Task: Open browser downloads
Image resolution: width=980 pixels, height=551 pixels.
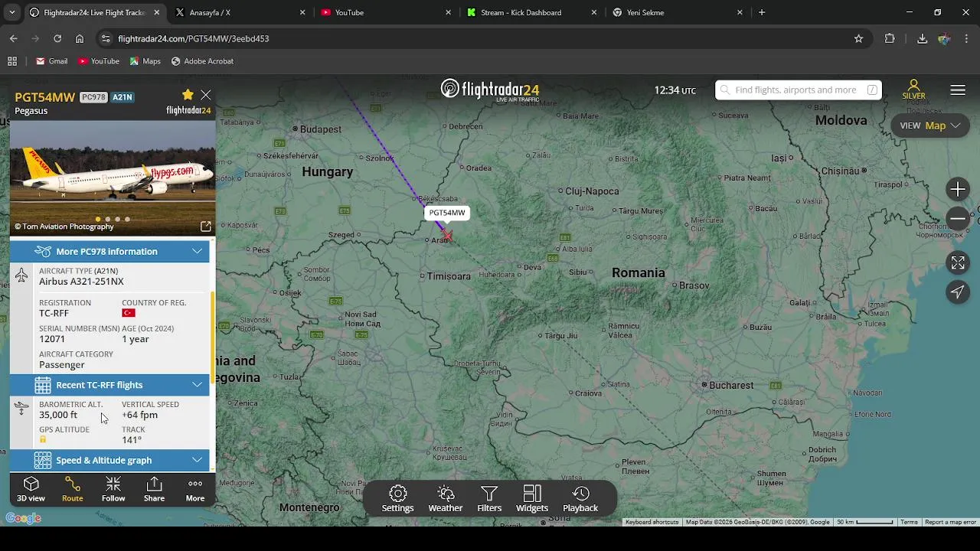Action: (922, 38)
